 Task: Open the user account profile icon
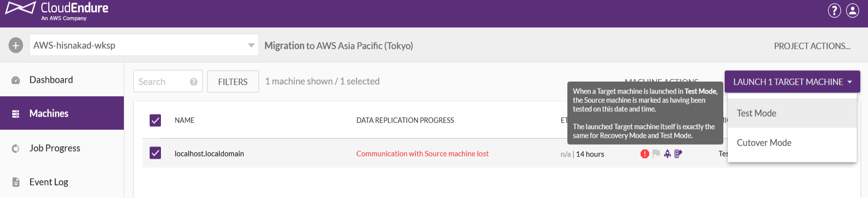click(x=853, y=10)
